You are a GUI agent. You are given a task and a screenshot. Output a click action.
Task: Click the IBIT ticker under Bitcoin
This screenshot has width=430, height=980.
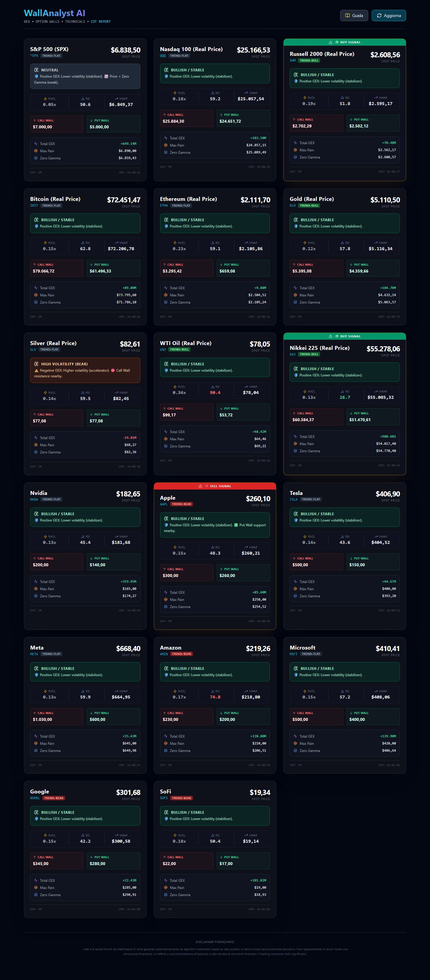coord(34,205)
